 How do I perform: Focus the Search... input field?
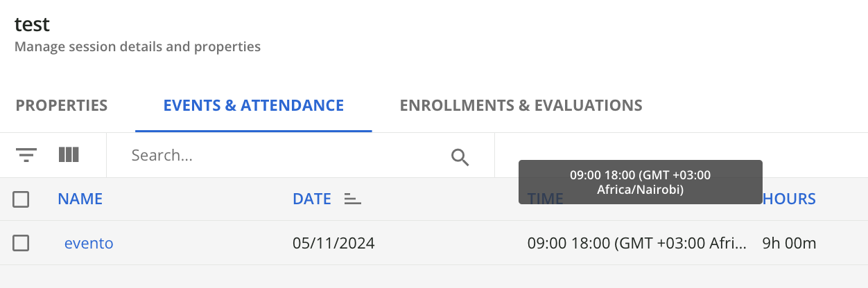[284, 155]
